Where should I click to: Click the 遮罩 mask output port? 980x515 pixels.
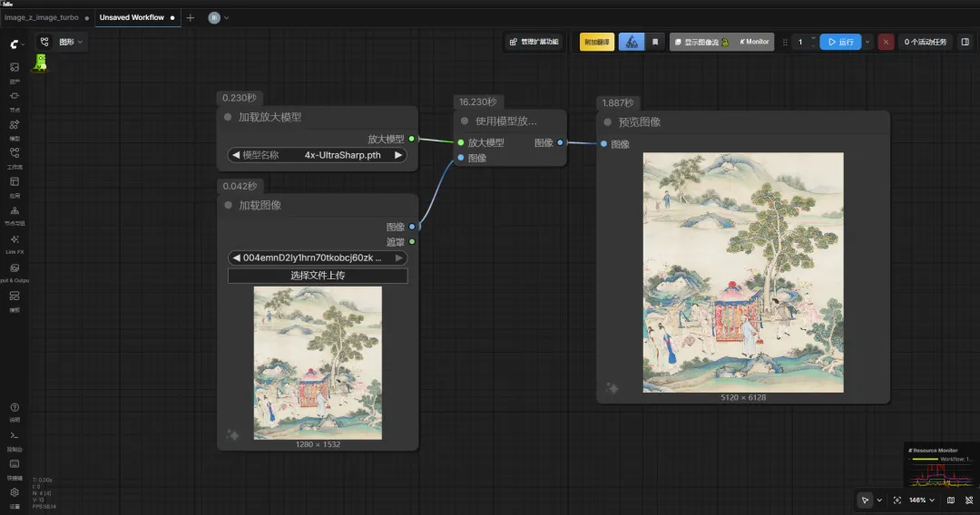[x=412, y=241]
